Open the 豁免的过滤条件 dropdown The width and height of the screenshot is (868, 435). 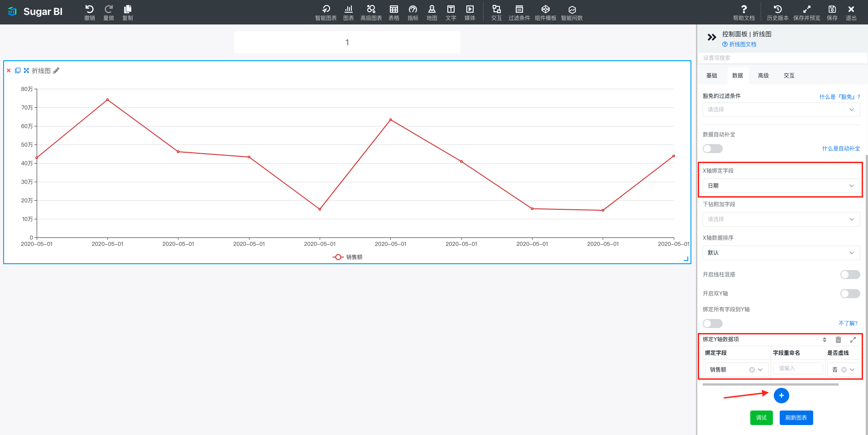coord(781,110)
